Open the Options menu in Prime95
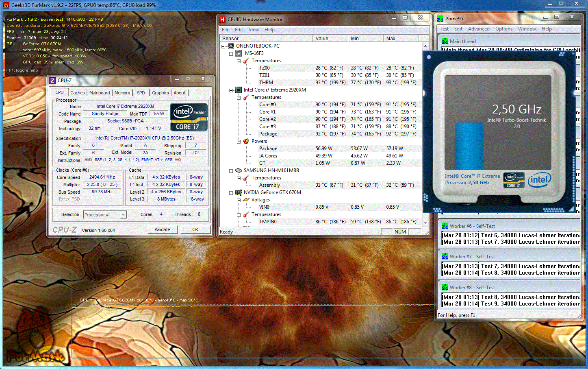The width and height of the screenshot is (588, 369). (x=504, y=29)
